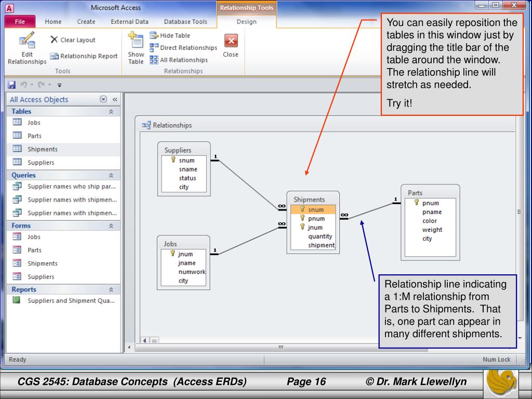Select the Suppliers form icon
This screenshot has height=399, width=532.
coord(17,276)
